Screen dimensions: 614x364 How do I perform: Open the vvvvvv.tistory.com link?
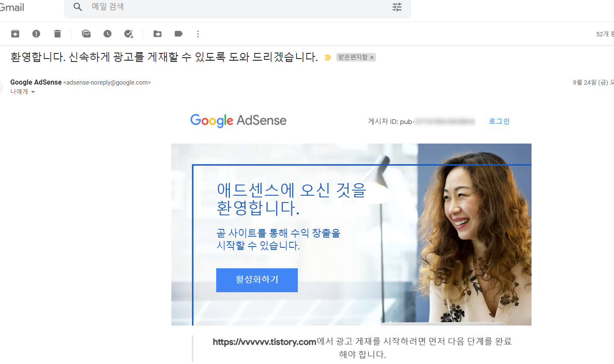264,342
